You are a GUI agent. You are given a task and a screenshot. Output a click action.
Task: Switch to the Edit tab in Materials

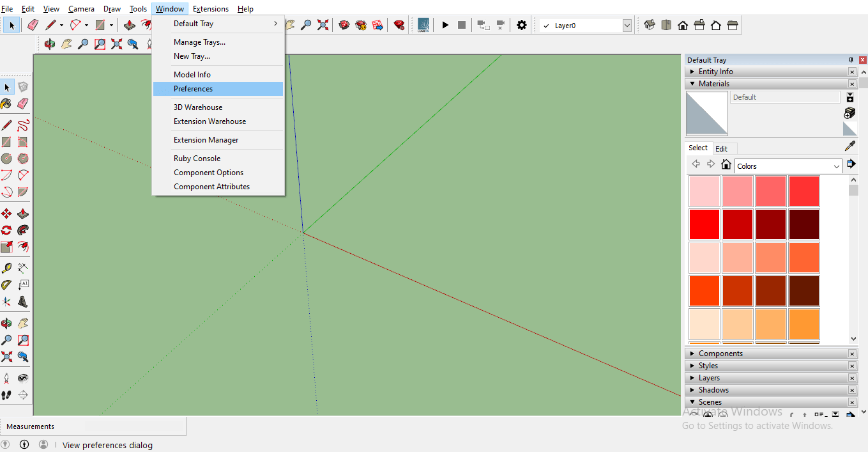721,148
